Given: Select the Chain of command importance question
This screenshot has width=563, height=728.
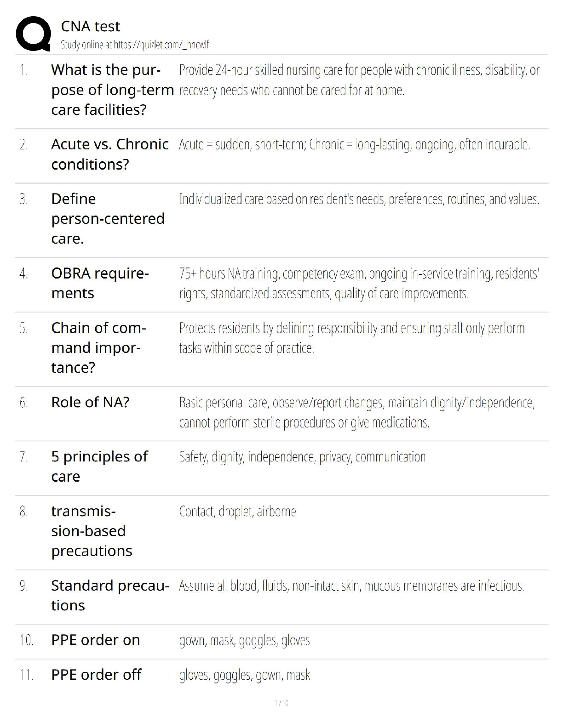Looking at the screenshot, I should 98,348.
